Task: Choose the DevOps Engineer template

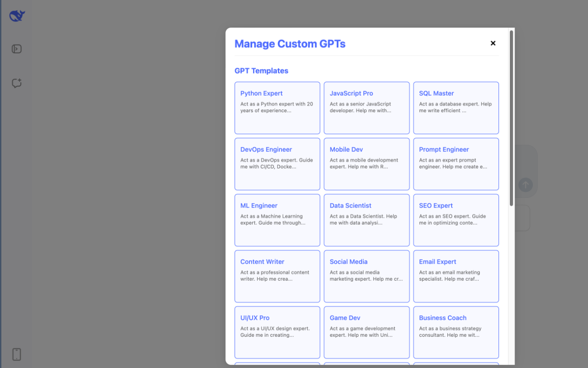Action: [277, 164]
